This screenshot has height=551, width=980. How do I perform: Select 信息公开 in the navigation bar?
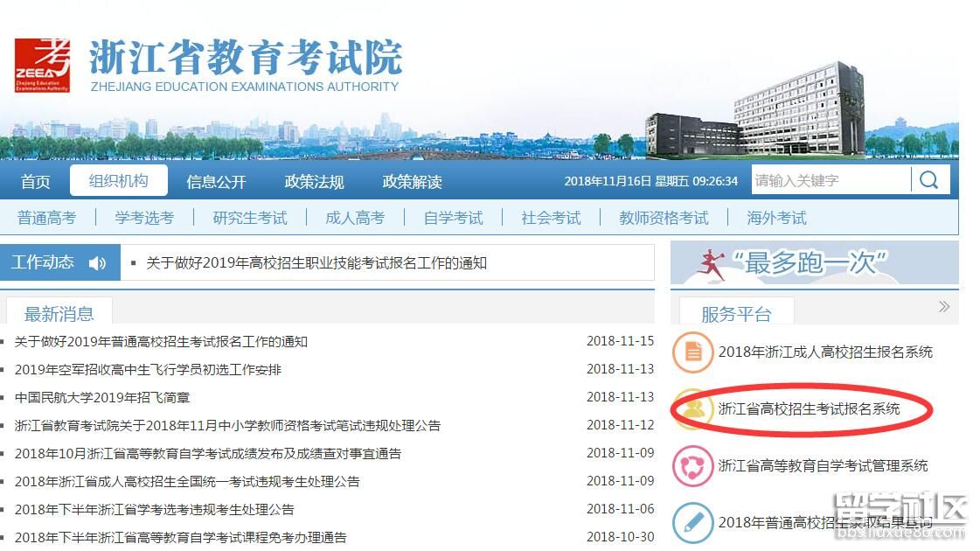tap(216, 182)
